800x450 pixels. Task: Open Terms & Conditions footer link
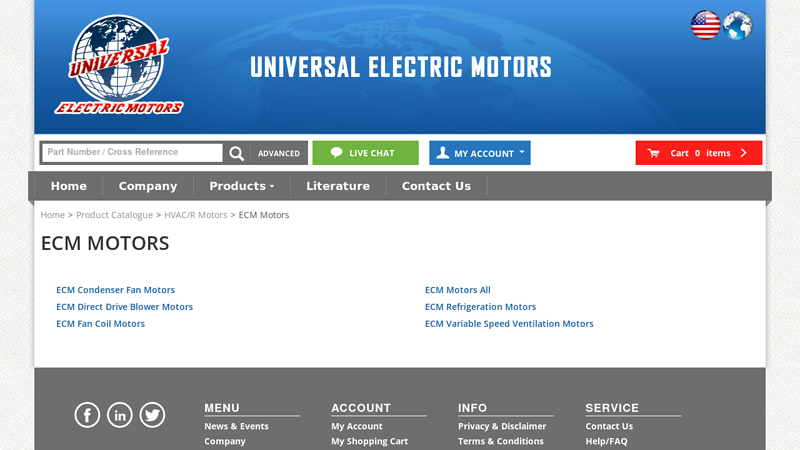click(501, 441)
